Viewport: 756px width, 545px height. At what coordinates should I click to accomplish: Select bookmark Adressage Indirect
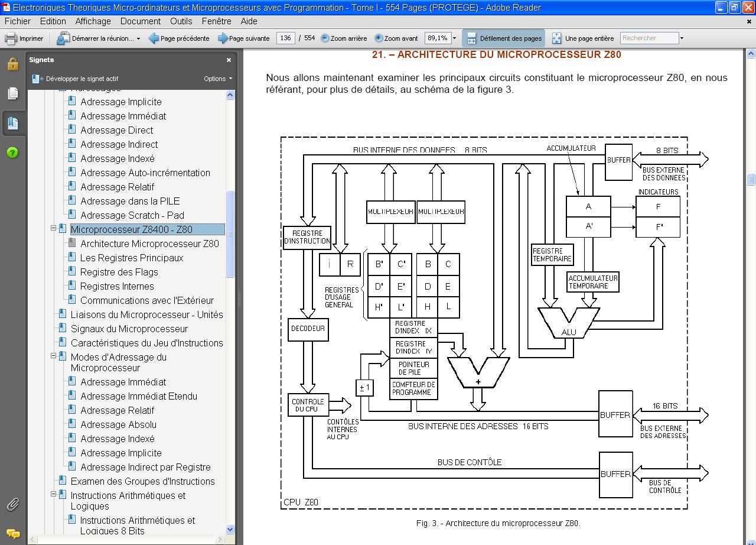pyautogui.click(x=119, y=144)
